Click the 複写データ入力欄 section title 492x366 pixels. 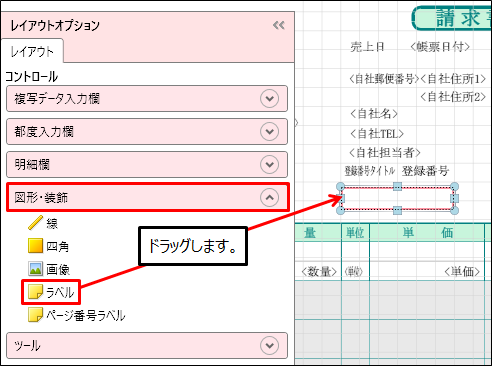click(57, 99)
